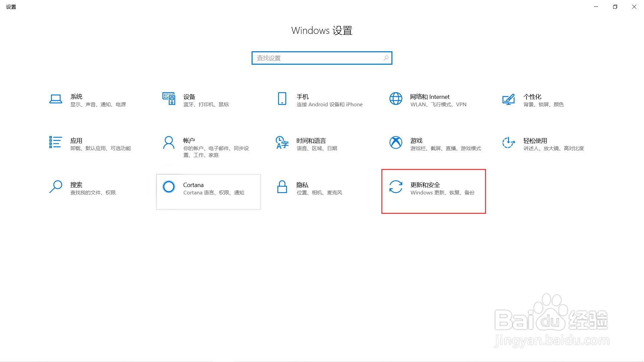Screen dimensions: 644x362
Task: Close the Settings window
Action: [634, 7]
